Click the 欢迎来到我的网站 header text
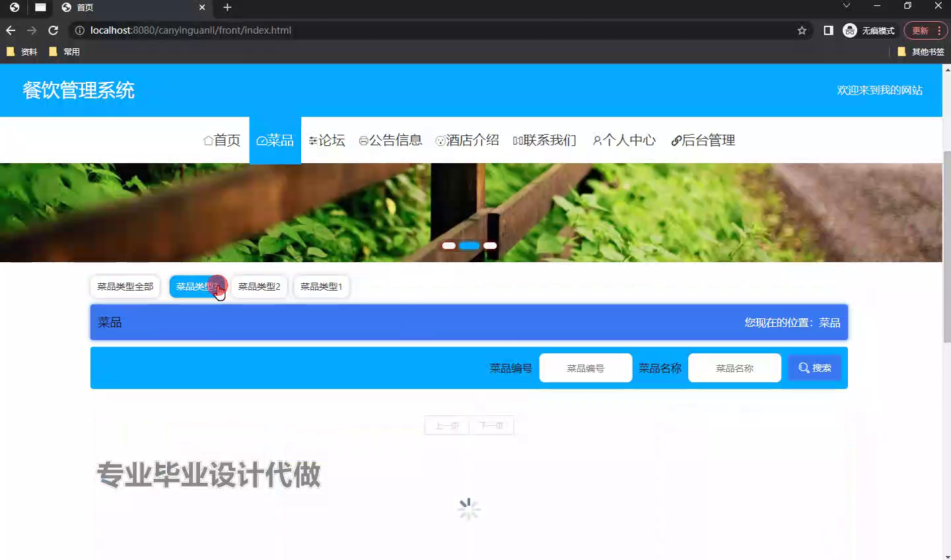951x560 pixels. (880, 90)
